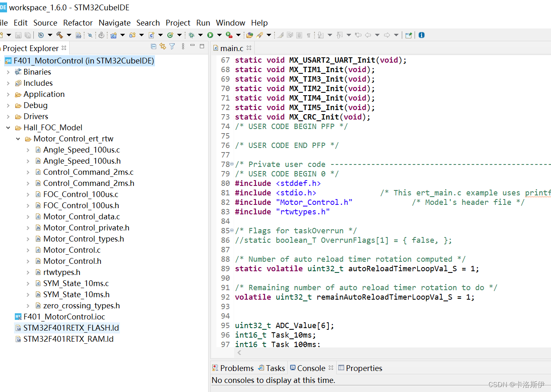Click the green Run button icon
This screenshot has width=551, height=392.
point(210,35)
